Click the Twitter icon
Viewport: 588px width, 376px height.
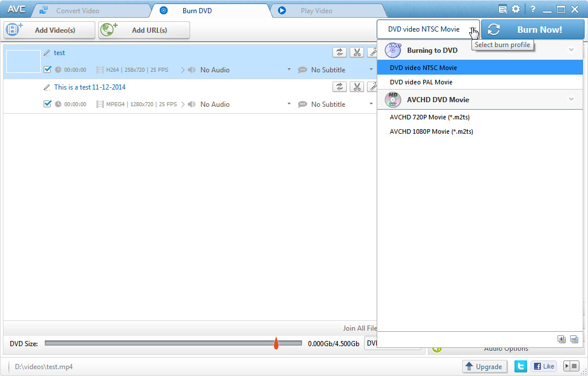pyautogui.click(x=520, y=366)
